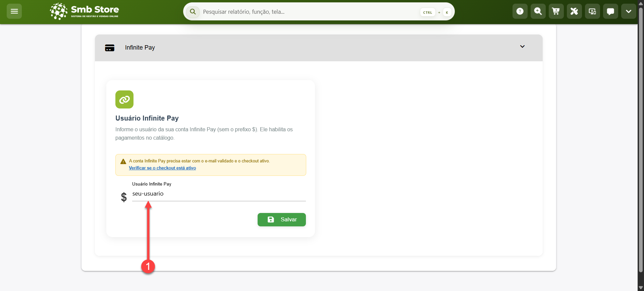Click the K shortcut key badge
Viewport: 644px width, 291px height.
[x=447, y=12]
